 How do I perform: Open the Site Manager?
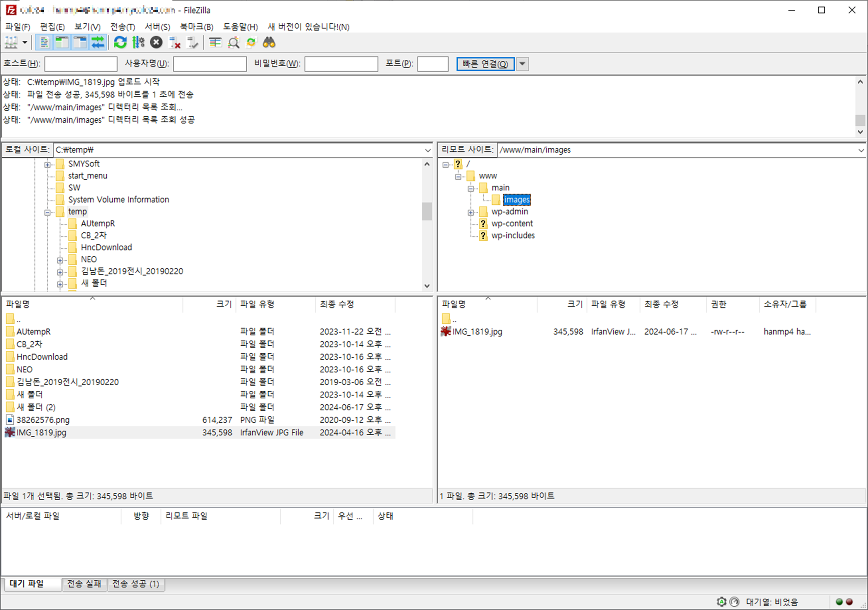coord(11,42)
